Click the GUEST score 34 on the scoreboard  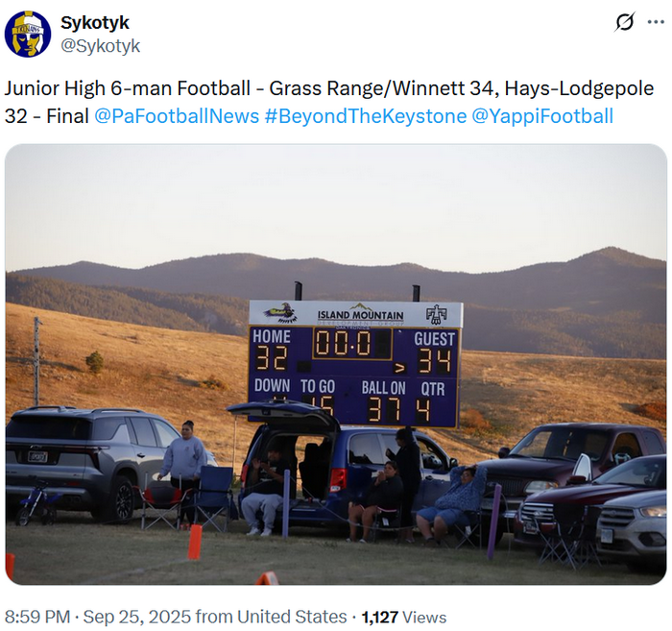[x=434, y=361]
